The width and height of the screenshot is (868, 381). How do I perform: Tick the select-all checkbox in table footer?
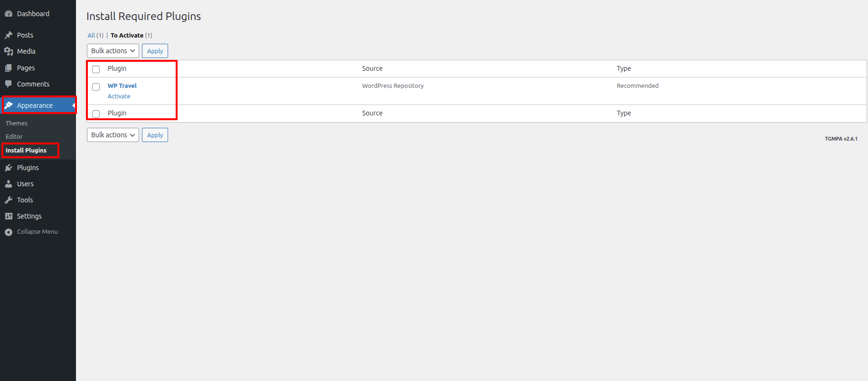pos(96,114)
